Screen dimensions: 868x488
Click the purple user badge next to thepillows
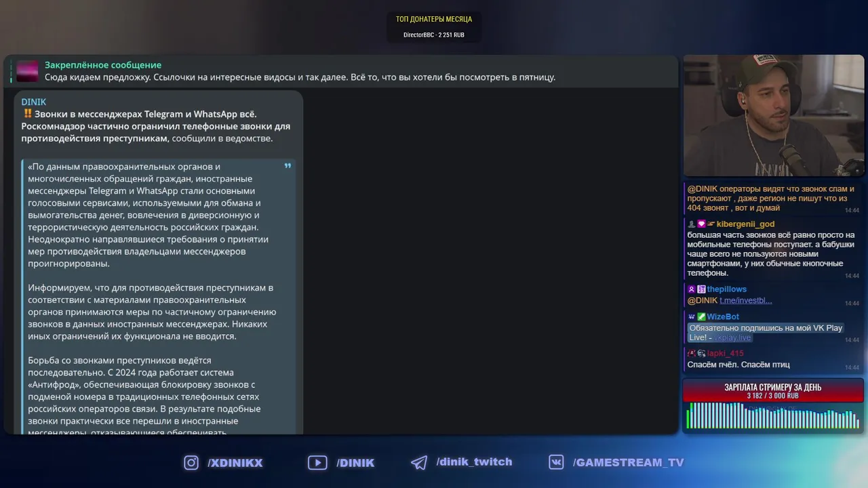tap(692, 289)
